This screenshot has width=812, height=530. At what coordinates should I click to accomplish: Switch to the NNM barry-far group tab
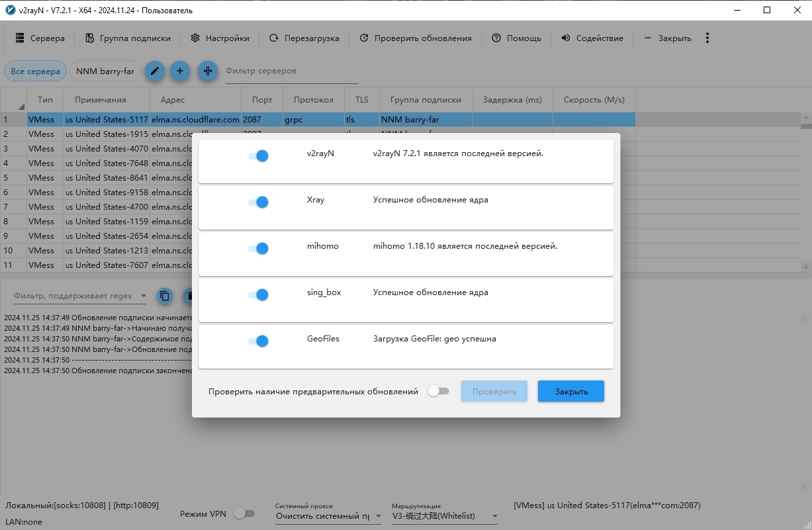pos(105,71)
